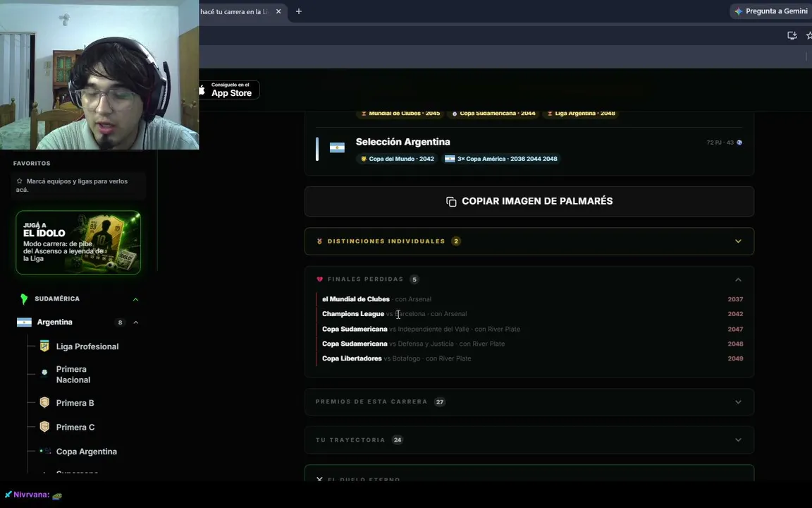
Task: Open a new browser tab
Action: (x=299, y=11)
